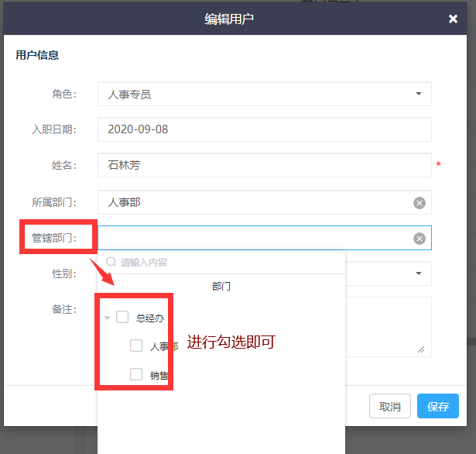Open the 性别 dropdown arrow

click(x=419, y=273)
